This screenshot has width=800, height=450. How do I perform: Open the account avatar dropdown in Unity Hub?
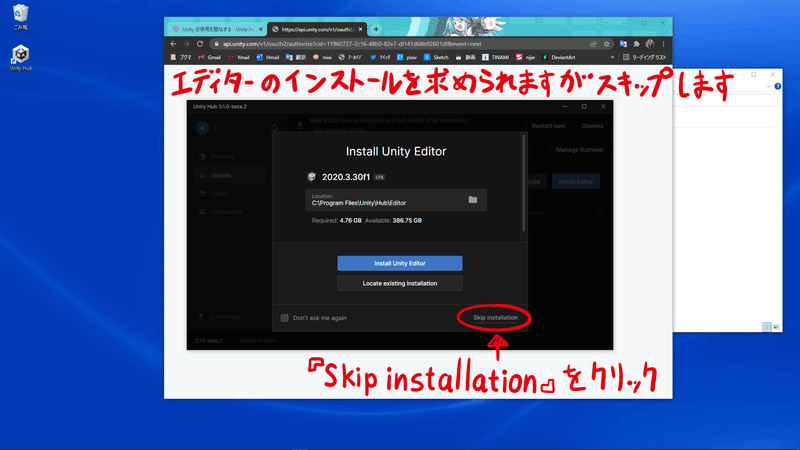pos(207,128)
